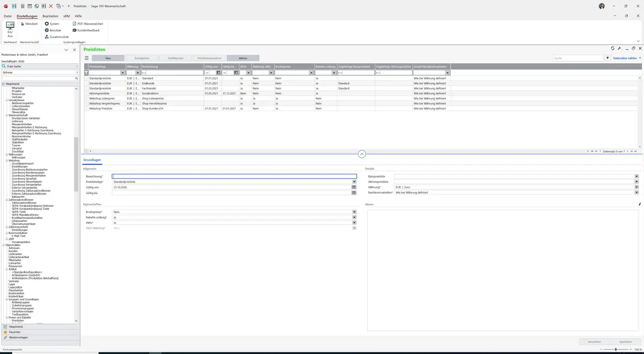
Task: Click the Suche search field
Action: click(x=579, y=58)
